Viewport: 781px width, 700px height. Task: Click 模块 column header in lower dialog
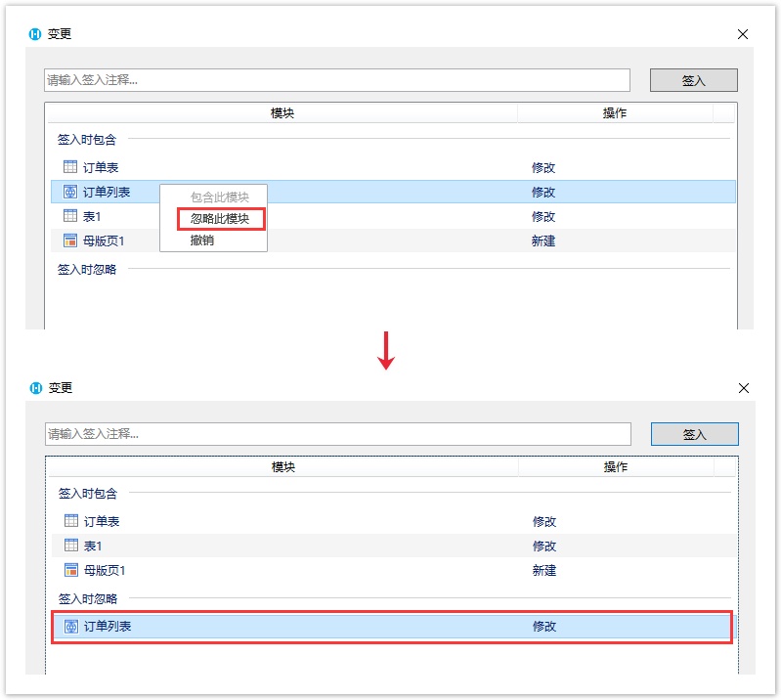pos(283,467)
